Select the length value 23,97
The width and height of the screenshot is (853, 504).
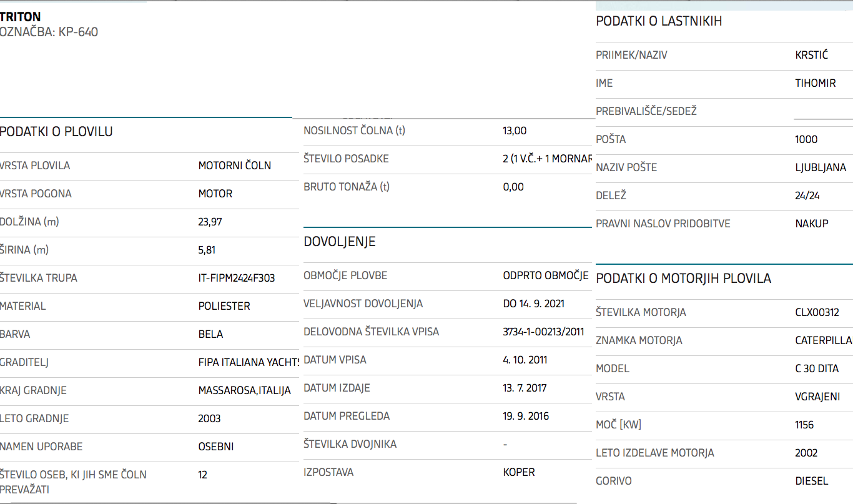click(x=210, y=222)
